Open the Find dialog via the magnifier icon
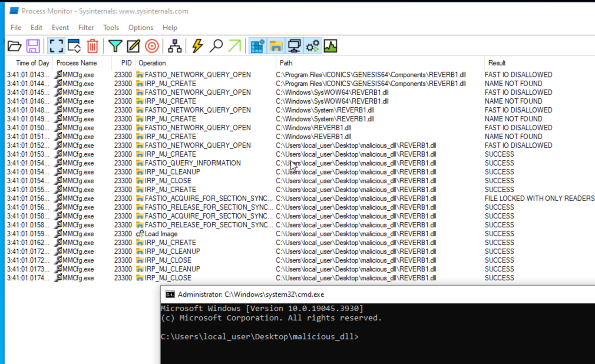Screen dimensions: 595x364 click(x=217, y=45)
